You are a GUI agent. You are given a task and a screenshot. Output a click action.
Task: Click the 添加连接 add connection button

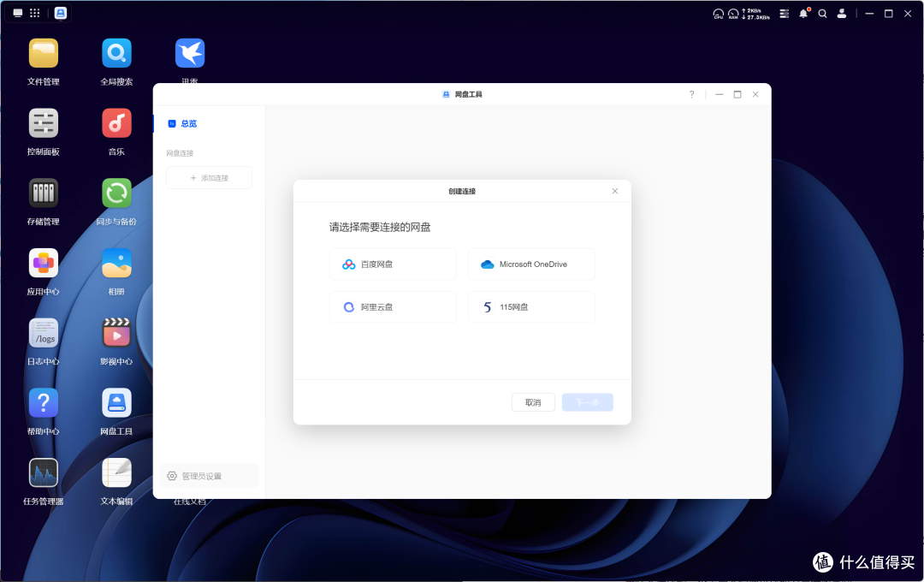click(210, 177)
